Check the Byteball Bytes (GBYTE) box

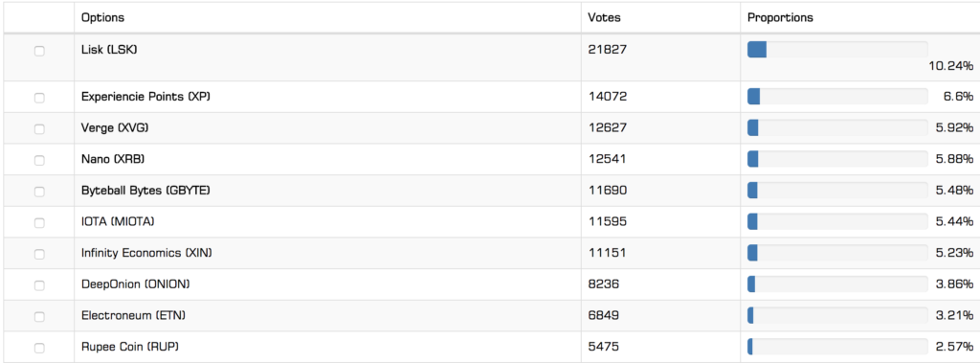[38, 192]
